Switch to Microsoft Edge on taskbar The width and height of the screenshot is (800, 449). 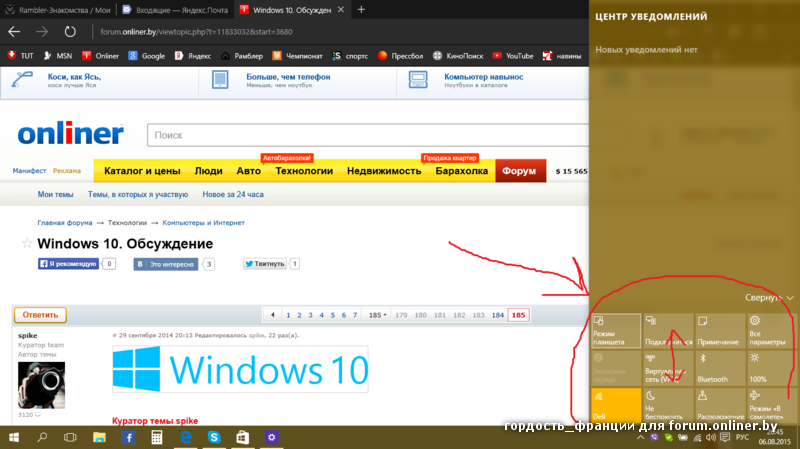pos(186,437)
